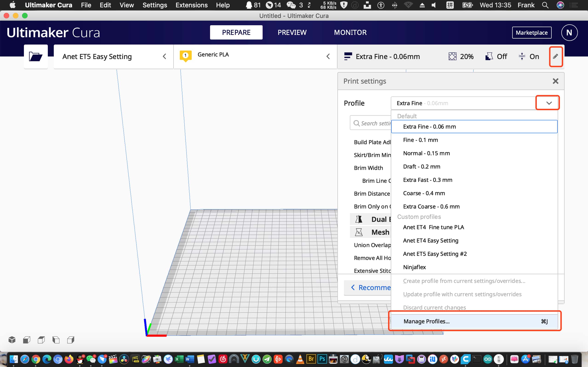Open the user account N avatar
588x367 pixels.
[569, 33]
